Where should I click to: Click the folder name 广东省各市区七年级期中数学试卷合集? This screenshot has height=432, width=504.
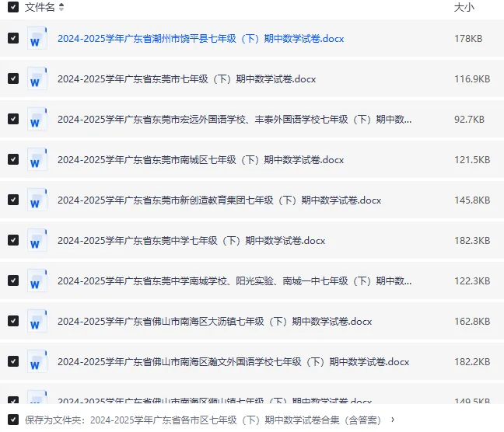coord(236,420)
